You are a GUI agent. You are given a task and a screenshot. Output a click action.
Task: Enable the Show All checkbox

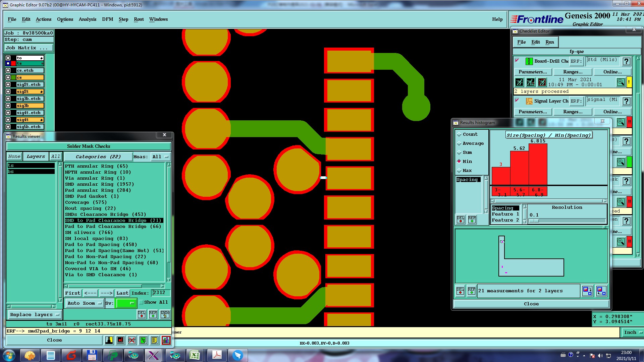[x=141, y=302]
